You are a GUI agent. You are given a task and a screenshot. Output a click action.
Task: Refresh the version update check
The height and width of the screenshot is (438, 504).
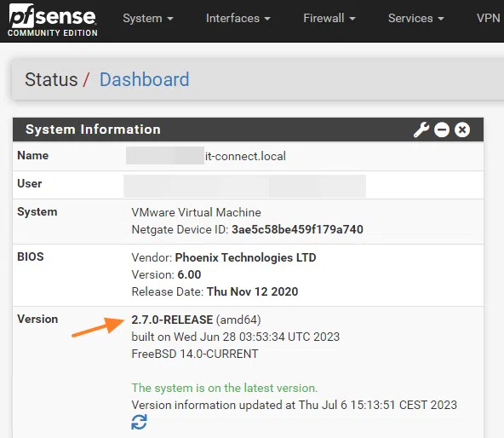point(139,422)
